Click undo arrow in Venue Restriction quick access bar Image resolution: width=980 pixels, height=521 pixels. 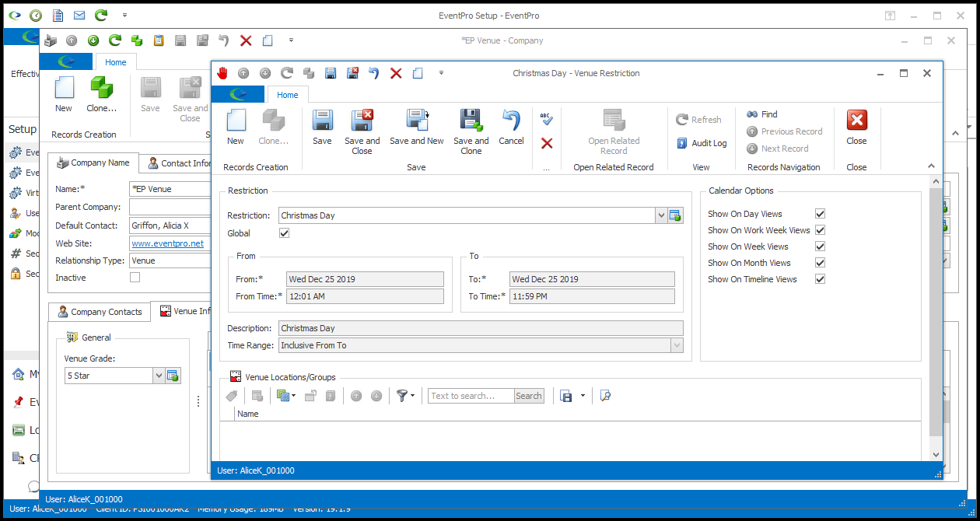(x=374, y=73)
